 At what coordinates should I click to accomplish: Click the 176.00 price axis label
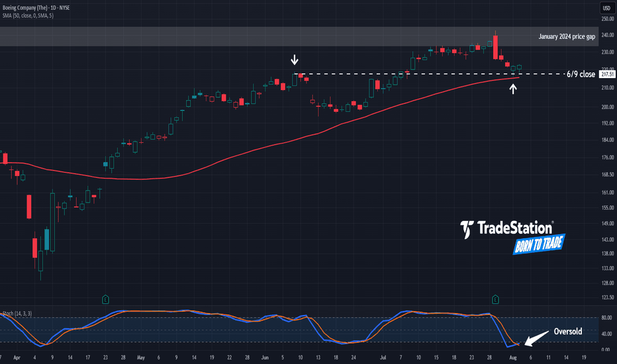click(x=608, y=158)
